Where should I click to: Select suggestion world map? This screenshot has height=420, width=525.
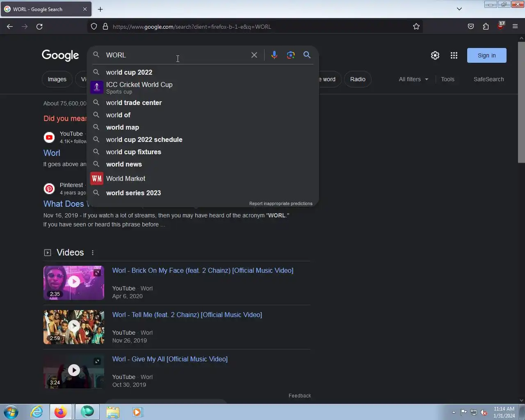click(203, 127)
